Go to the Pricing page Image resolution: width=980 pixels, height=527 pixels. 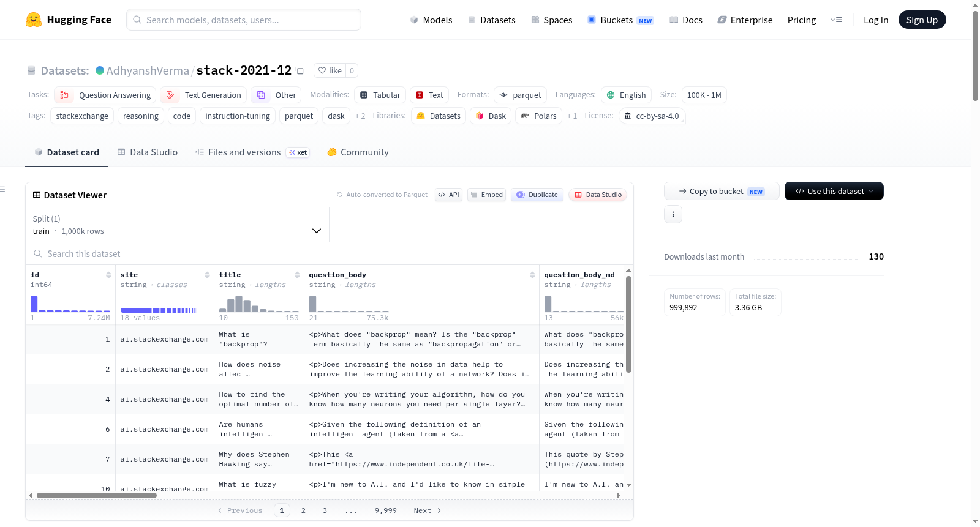point(802,20)
